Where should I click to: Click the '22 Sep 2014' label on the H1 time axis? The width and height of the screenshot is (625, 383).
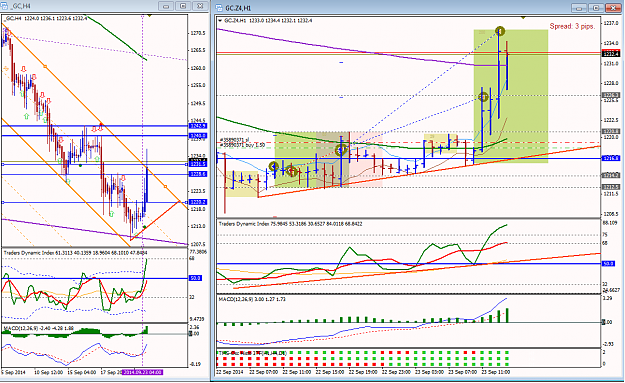(230, 372)
